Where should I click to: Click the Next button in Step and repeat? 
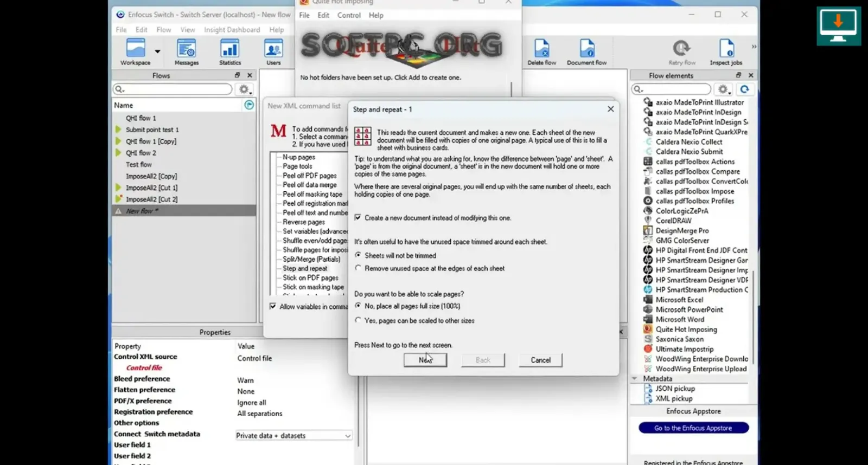[x=425, y=360]
